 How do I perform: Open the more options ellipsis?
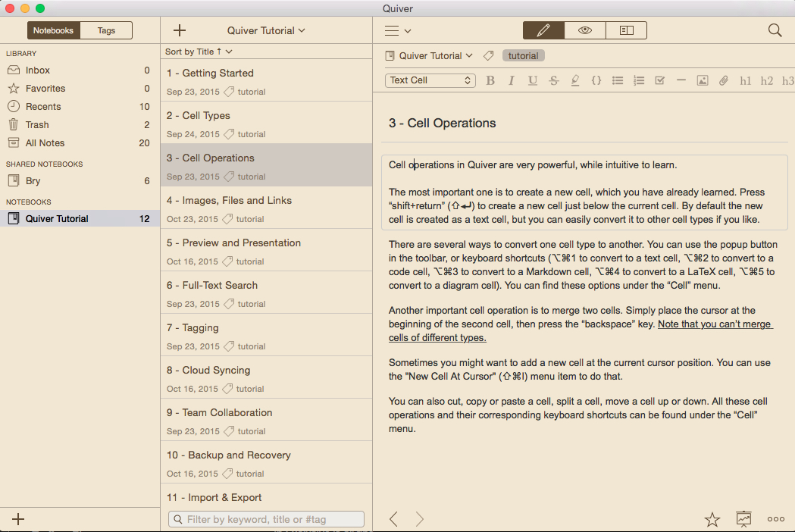pos(776,519)
